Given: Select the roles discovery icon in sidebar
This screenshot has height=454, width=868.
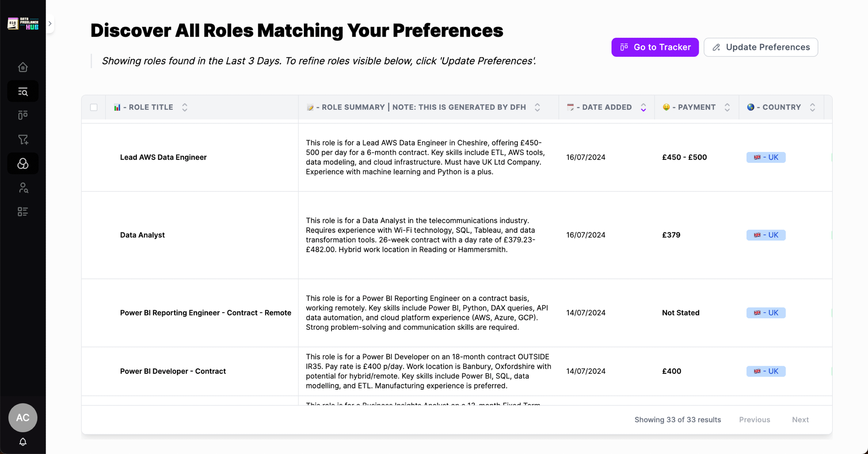Looking at the screenshot, I should pos(23,164).
